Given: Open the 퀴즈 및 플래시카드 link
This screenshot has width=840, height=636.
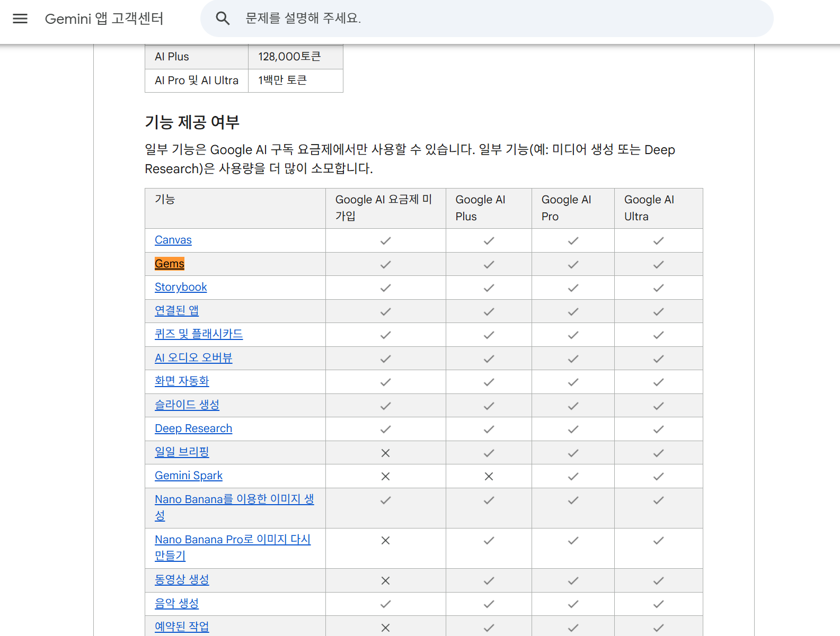Looking at the screenshot, I should click(x=199, y=334).
